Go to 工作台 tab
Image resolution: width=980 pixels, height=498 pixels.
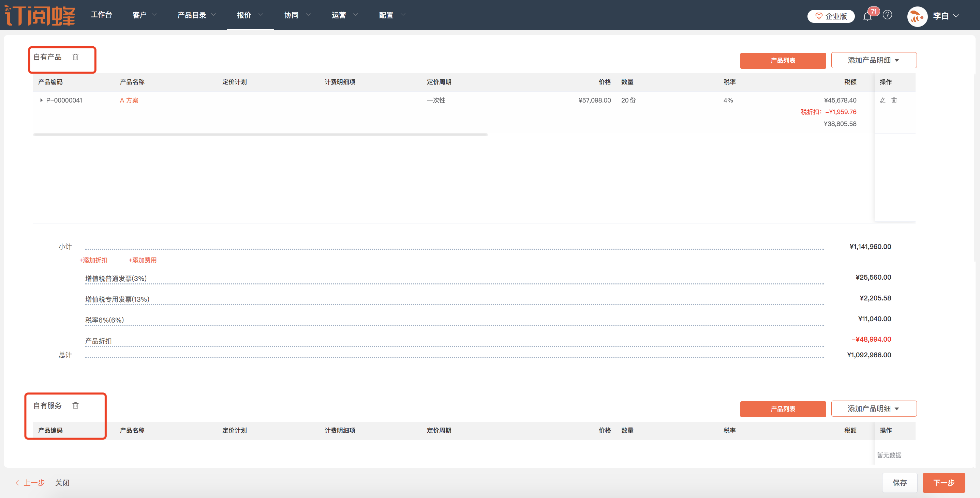[101, 14]
